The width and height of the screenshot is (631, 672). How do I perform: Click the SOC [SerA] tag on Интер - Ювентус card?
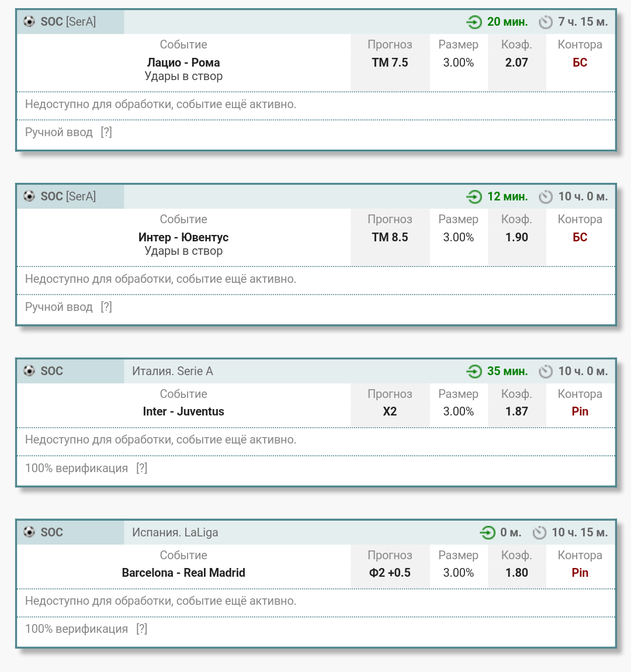68,196
